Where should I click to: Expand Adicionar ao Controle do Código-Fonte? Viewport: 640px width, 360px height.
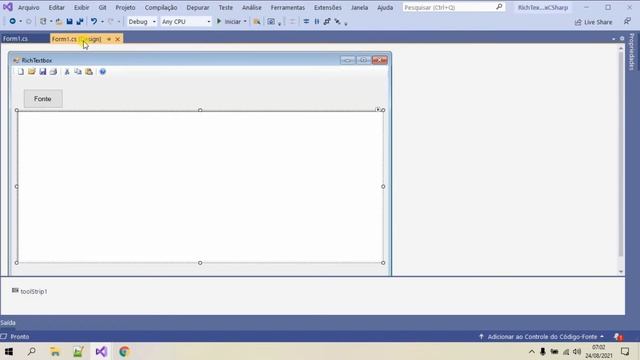pos(542,337)
